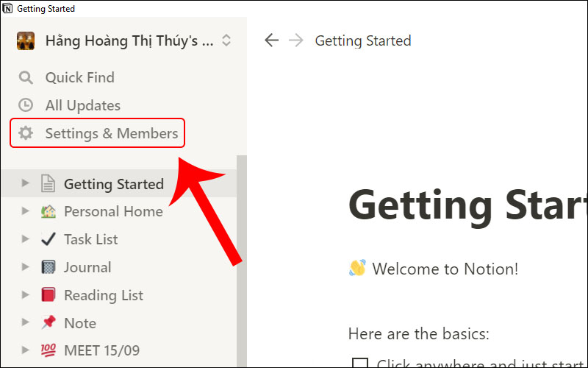Click the Note pushpin icon
This screenshot has width=588, height=368.
[48, 323]
